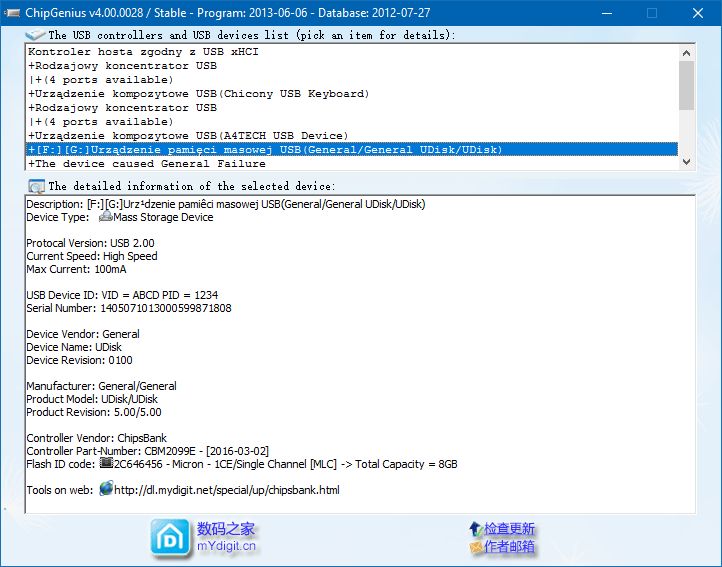
Task: Click the update arrow icon beside 检查更新
Action: coord(475,528)
